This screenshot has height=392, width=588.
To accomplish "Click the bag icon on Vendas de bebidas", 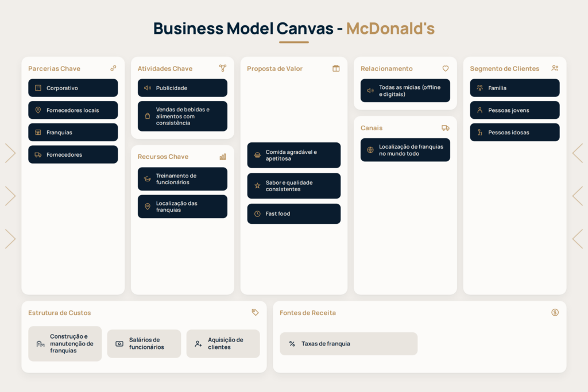I will (148, 116).
